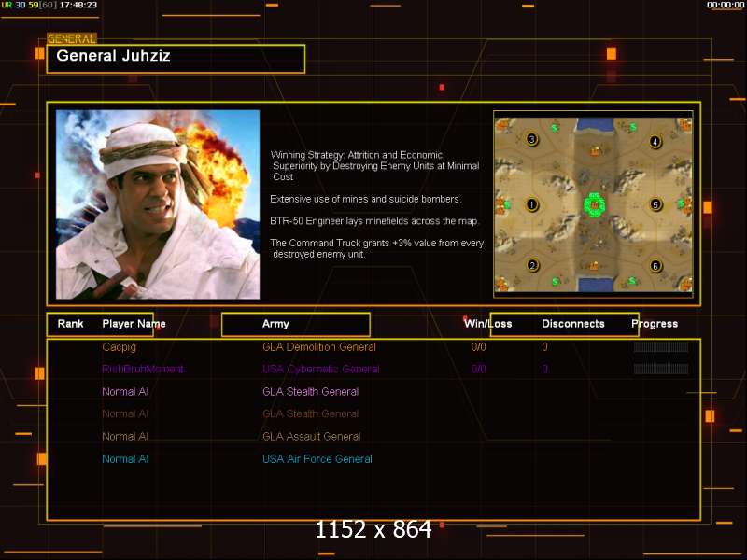The image size is (747, 560).
Task: Click the top-left green supply marker on the minimap
Action: click(555, 128)
